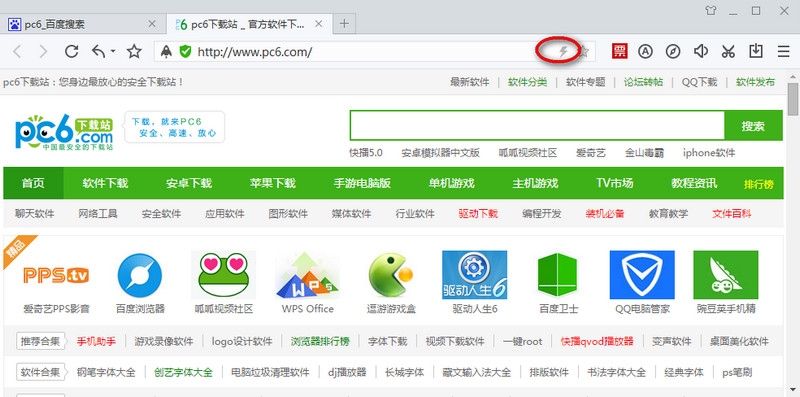Click the 创艺字体大全 link
800x397 pixels.
tap(183, 372)
